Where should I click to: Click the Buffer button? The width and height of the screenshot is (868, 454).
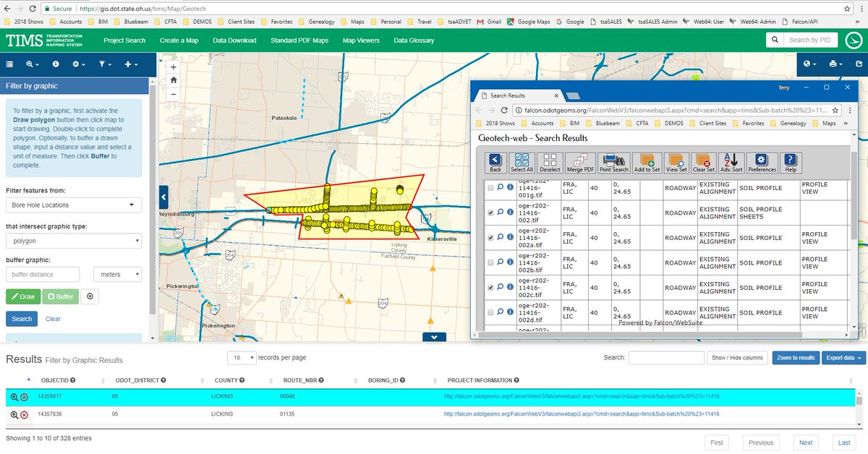pyautogui.click(x=60, y=296)
